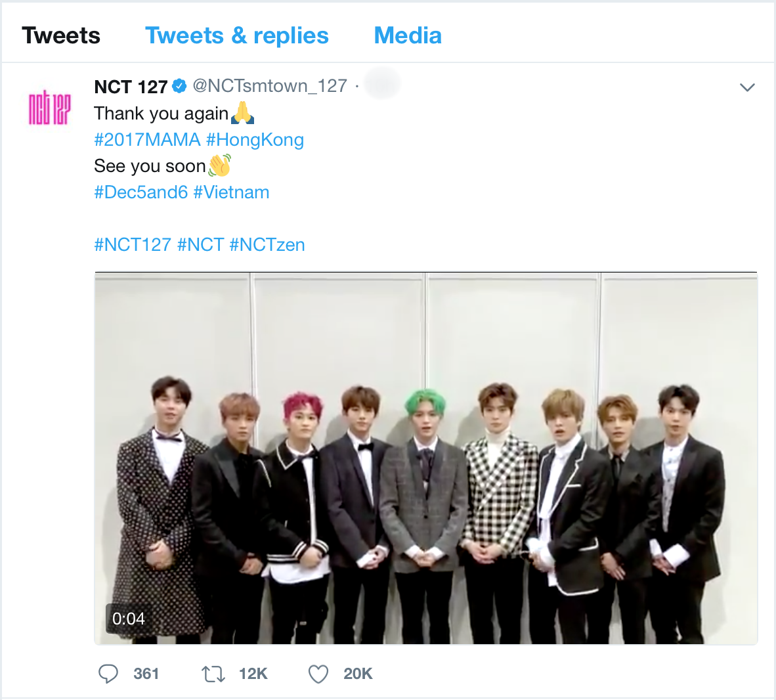Retweet the NCT 127 tweet
This screenshot has width=776, height=700.
213,674
